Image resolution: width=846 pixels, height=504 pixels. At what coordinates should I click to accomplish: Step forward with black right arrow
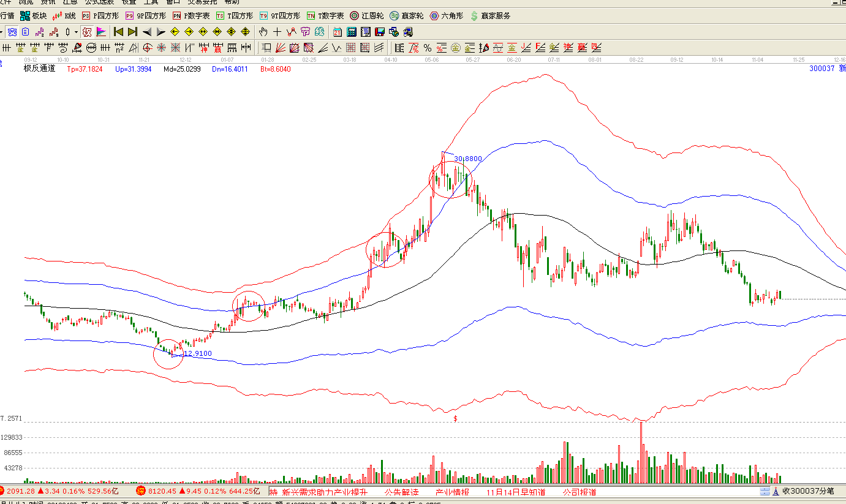(x=161, y=32)
